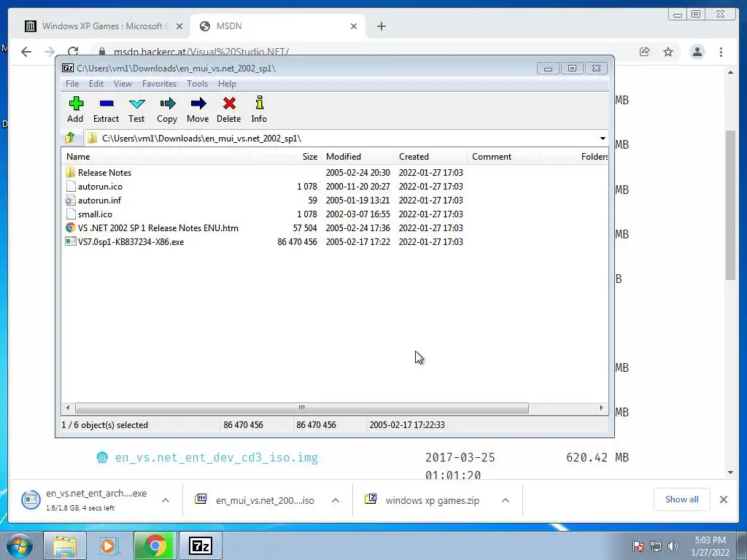Screen dimensions: 747x560
Task: Open the Favorites menu in 7-Zip
Action: tap(159, 84)
